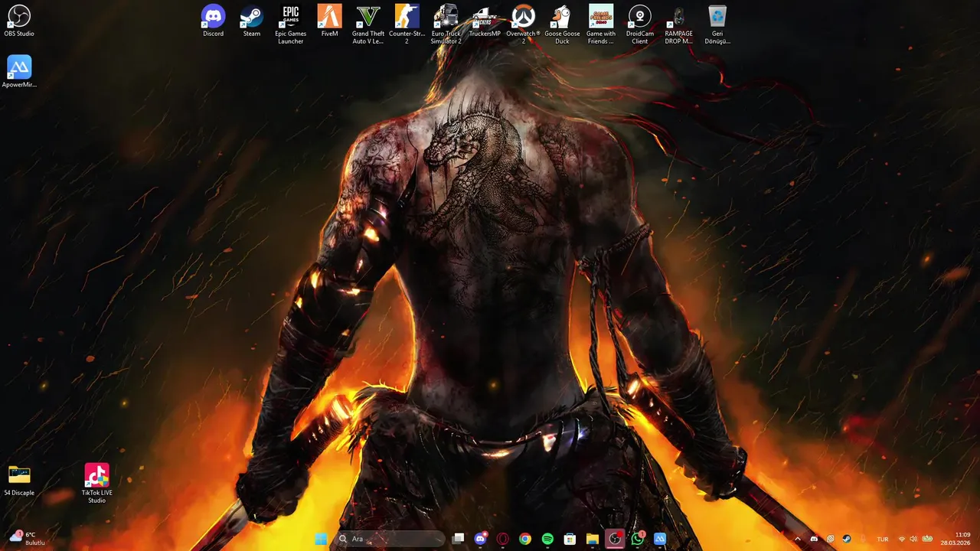Select the DroidCam Client shortcut

tap(640, 24)
